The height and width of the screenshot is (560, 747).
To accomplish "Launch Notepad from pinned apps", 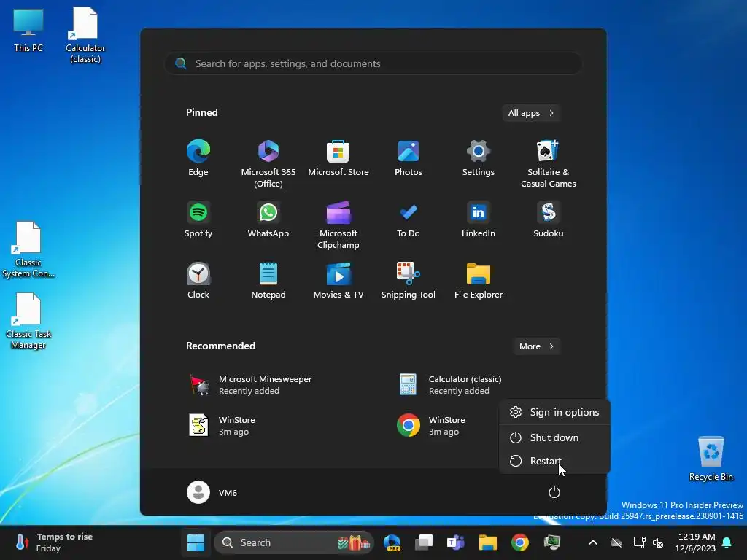I will (x=268, y=281).
